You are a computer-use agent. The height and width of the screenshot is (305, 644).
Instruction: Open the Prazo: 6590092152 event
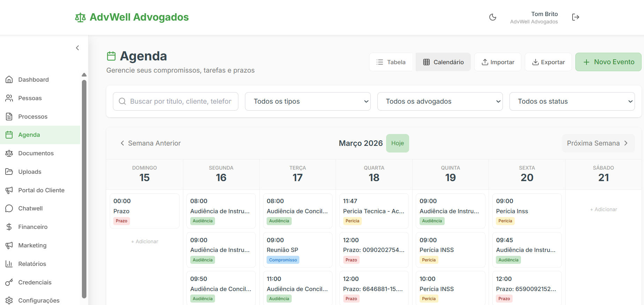click(x=527, y=288)
